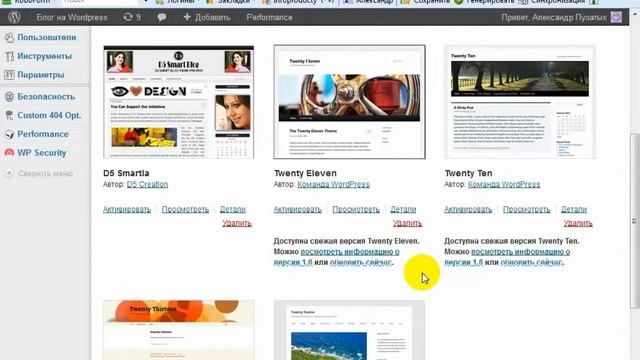Update Twenty Eleven now
The image size is (640, 360).
361,262
